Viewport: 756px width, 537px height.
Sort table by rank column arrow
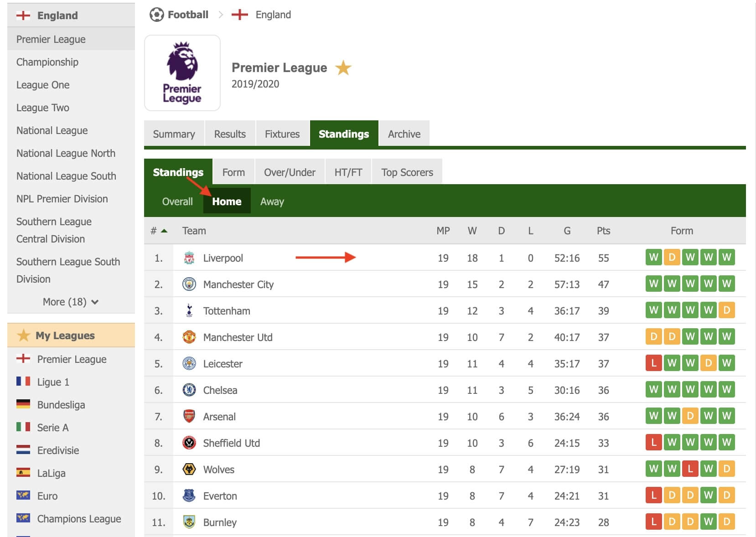coord(164,231)
